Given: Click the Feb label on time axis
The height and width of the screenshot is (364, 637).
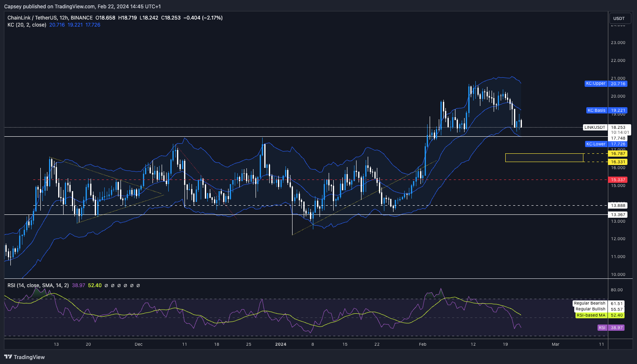Looking at the screenshot, I should point(423,344).
